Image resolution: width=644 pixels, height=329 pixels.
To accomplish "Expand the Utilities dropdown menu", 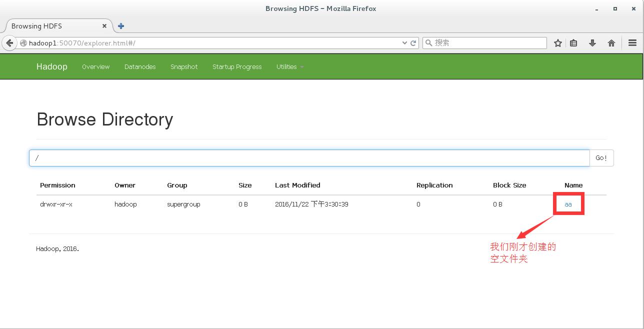I will click(290, 66).
